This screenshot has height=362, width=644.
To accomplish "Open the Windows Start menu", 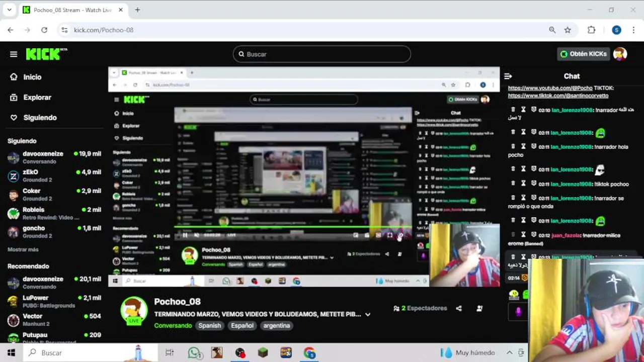I will coord(11,352).
